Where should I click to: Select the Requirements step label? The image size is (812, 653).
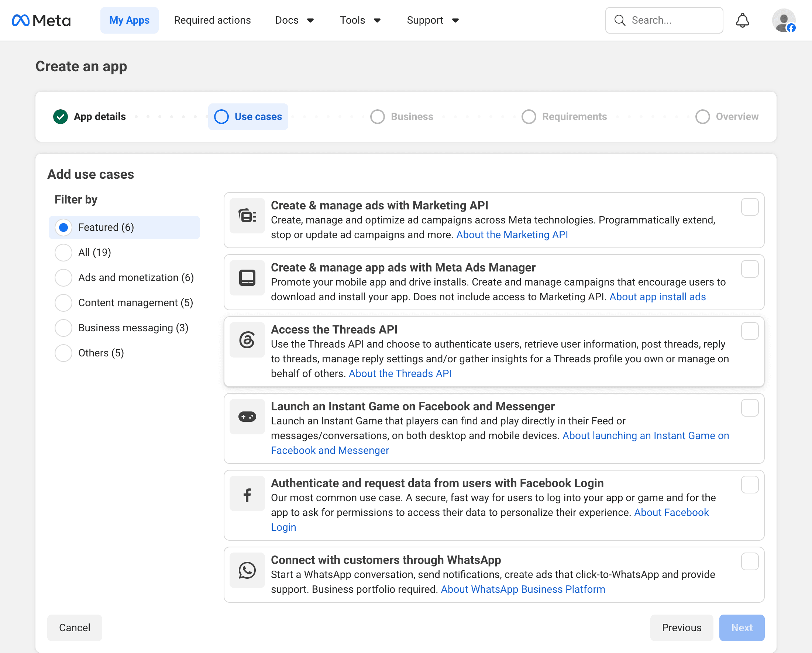coord(574,117)
